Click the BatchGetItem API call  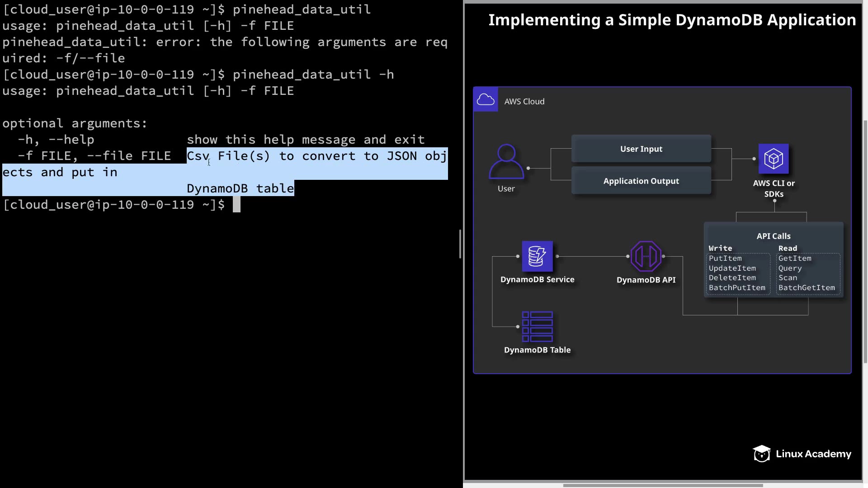pyautogui.click(x=807, y=288)
